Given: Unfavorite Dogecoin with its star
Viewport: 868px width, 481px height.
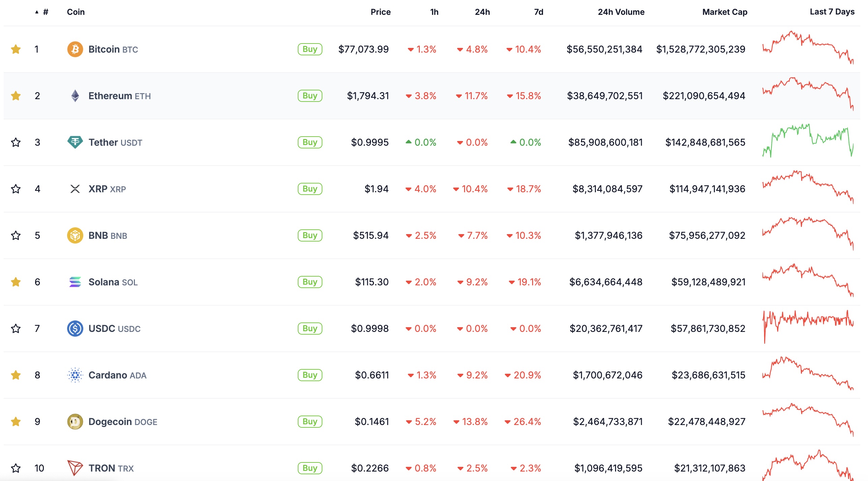Looking at the screenshot, I should [x=16, y=422].
